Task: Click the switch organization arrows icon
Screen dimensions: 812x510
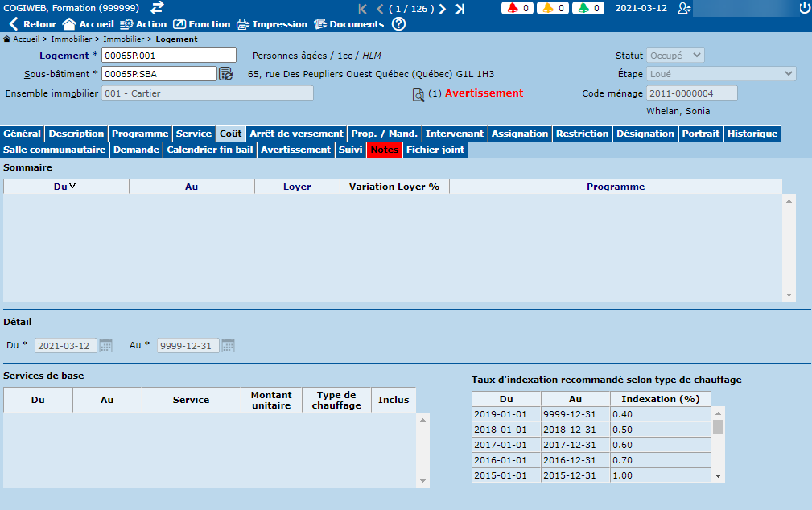Action: 157,8
